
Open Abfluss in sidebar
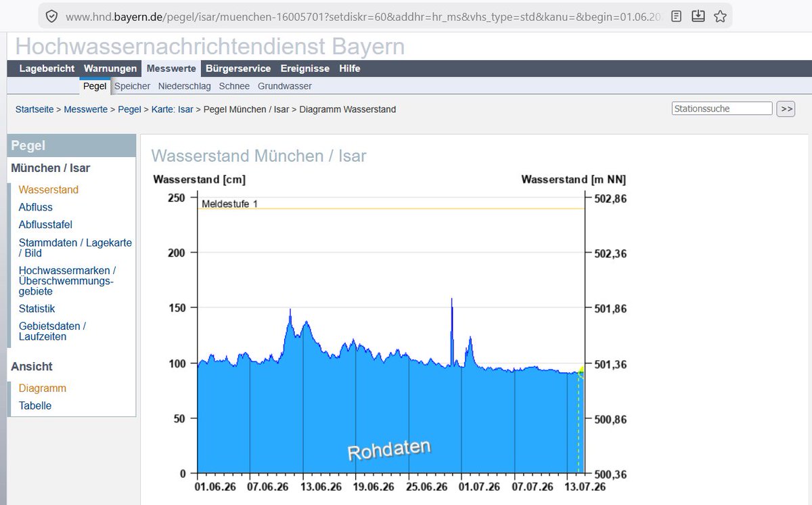tap(36, 207)
